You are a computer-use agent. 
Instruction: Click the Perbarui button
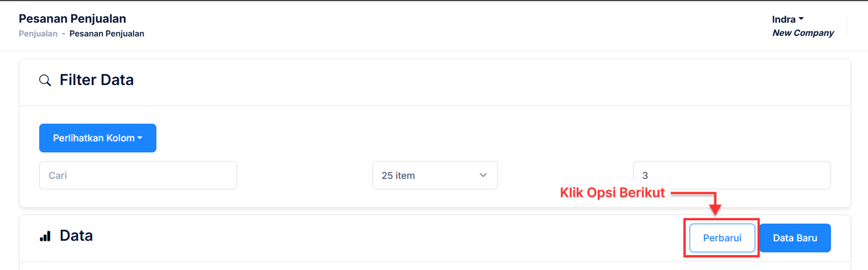(722, 238)
